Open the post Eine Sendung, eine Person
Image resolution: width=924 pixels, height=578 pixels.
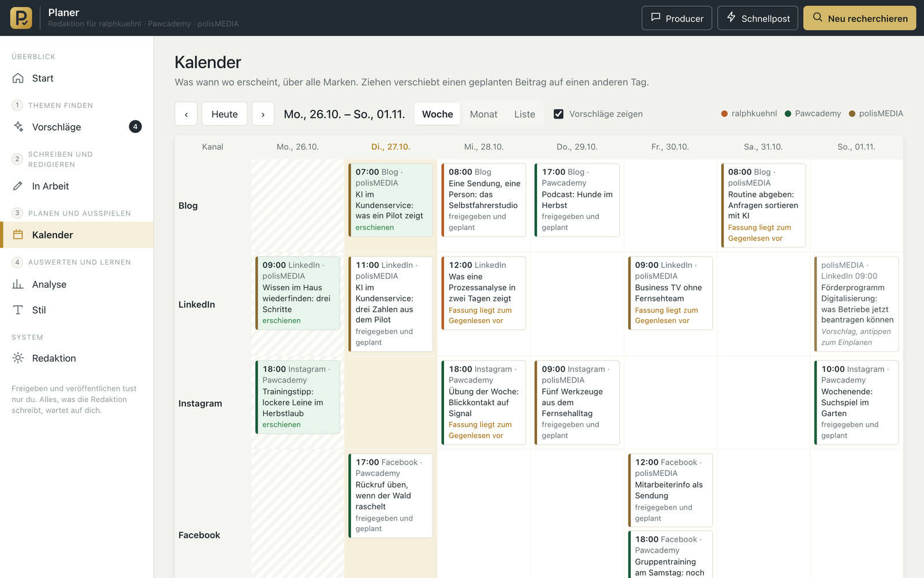[x=483, y=200]
